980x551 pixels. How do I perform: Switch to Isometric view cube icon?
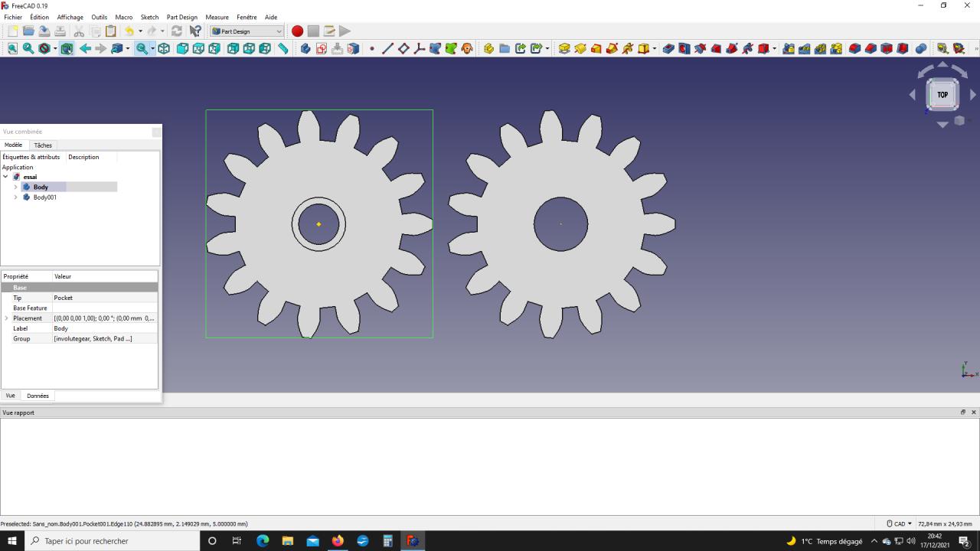[164, 49]
